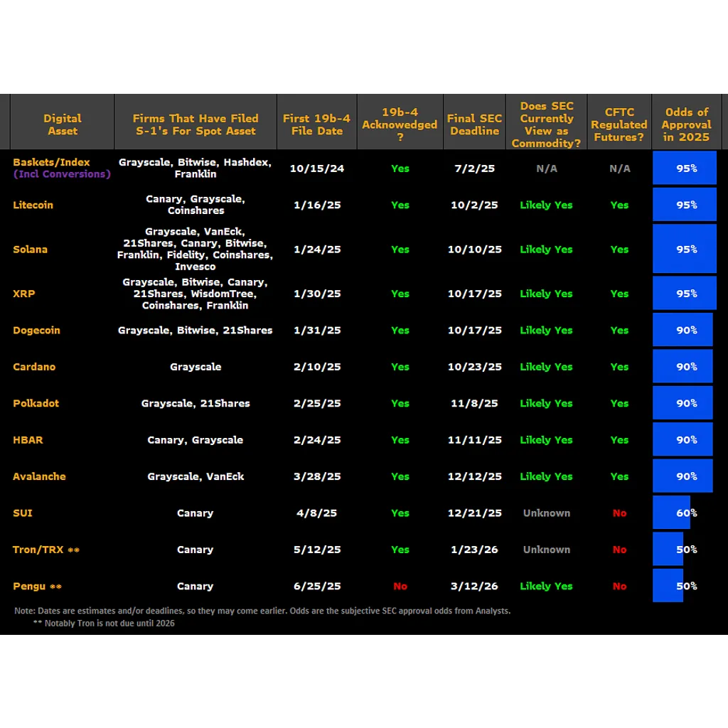Click the Canary, Grayscale firms cell for HBAR
The height and width of the screenshot is (728, 728).
click(x=196, y=439)
